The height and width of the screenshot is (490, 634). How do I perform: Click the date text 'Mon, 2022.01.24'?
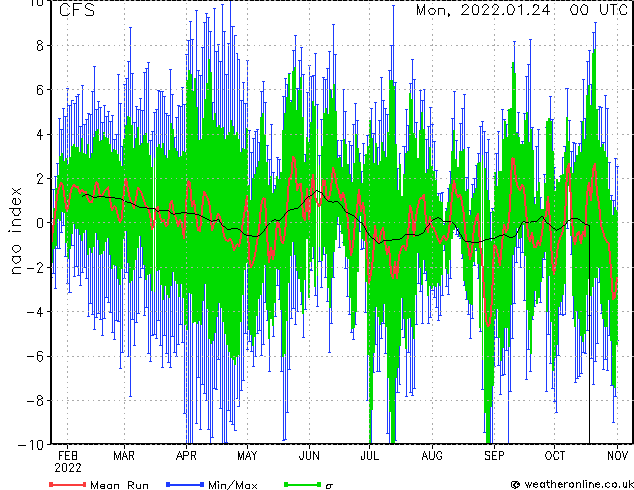pyautogui.click(x=483, y=10)
